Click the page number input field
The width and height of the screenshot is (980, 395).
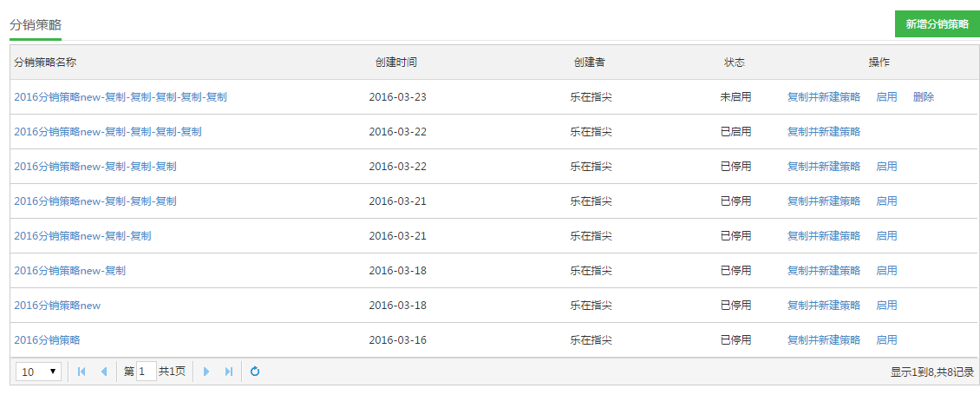coord(146,372)
